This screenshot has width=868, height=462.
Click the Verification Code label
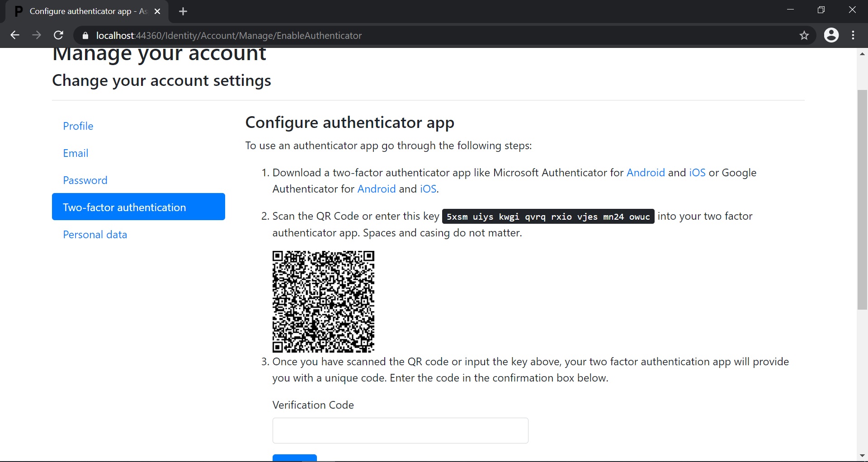point(313,405)
